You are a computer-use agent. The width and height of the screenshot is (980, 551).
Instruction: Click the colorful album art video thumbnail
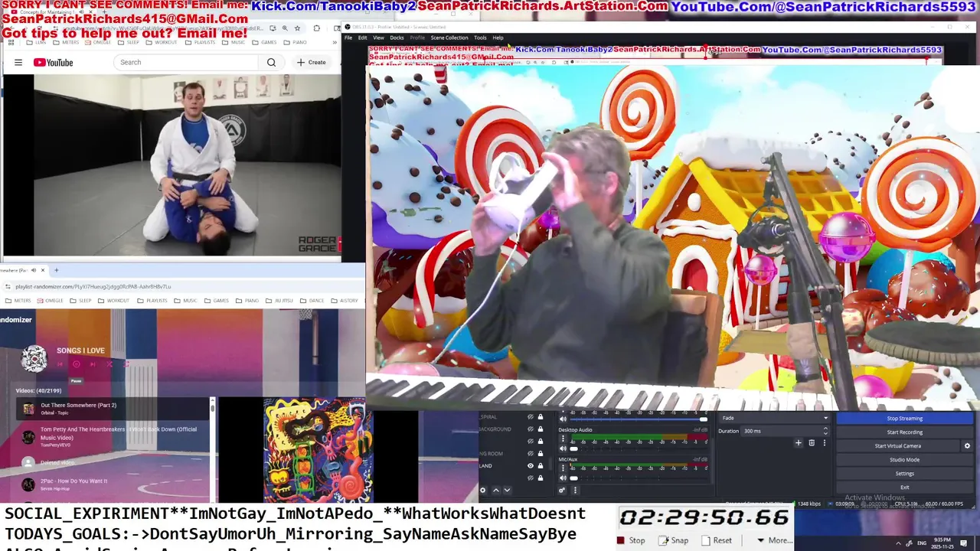click(x=317, y=449)
